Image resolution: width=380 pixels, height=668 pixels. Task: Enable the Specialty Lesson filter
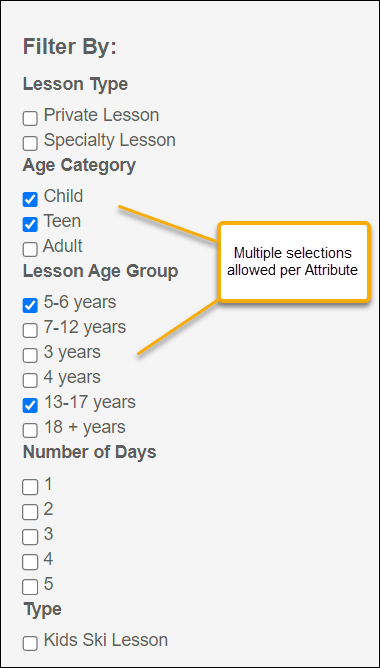pyautogui.click(x=30, y=144)
